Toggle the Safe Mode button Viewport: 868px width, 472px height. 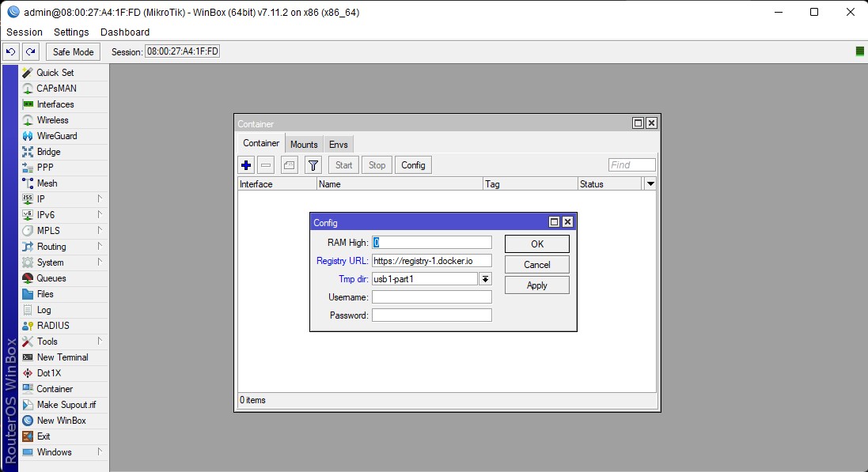[x=73, y=51]
